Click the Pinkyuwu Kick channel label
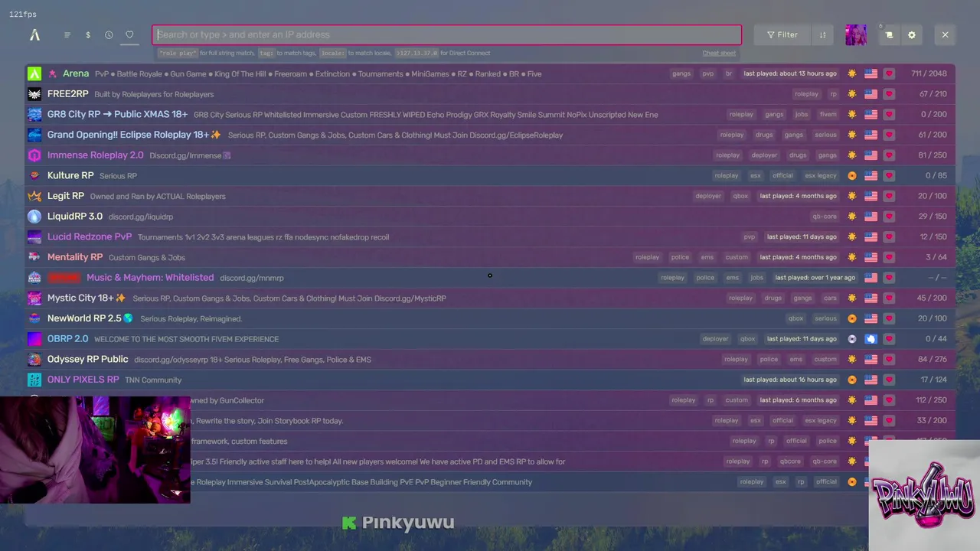The width and height of the screenshot is (980, 551). coord(398,523)
